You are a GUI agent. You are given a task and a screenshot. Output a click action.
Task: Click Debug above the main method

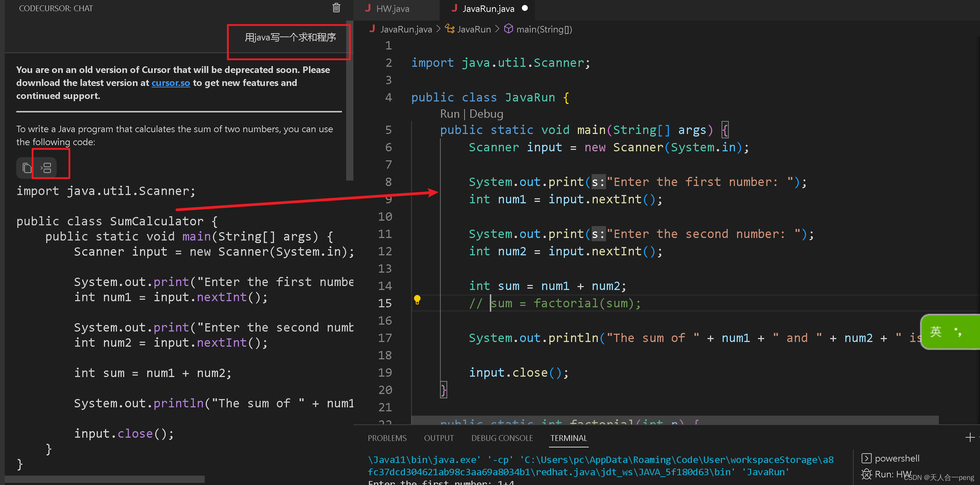[x=486, y=114]
